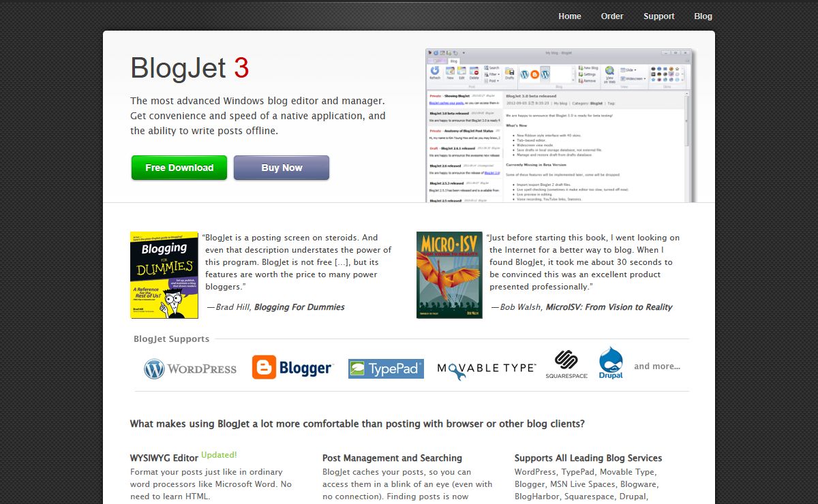This screenshot has height=504, width=818.
Task: Click the TypePad logo
Action: (x=386, y=368)
